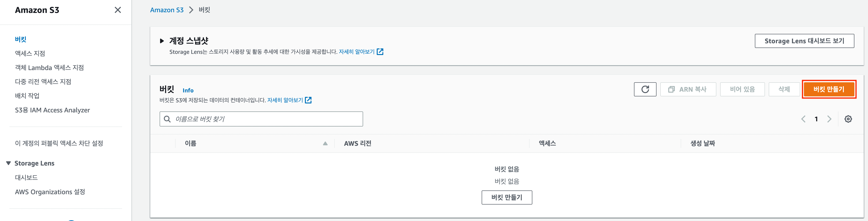This screenshot has width=868, height=221.
Task: Focus the 이름으로 버킷 찾기 search field
Action: pos(261,119)
